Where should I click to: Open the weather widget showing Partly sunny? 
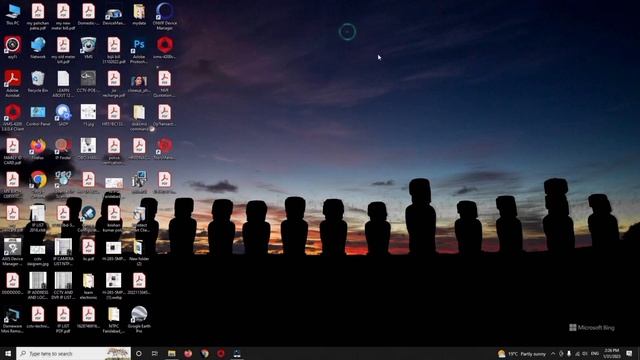click(x=522, y=353)
